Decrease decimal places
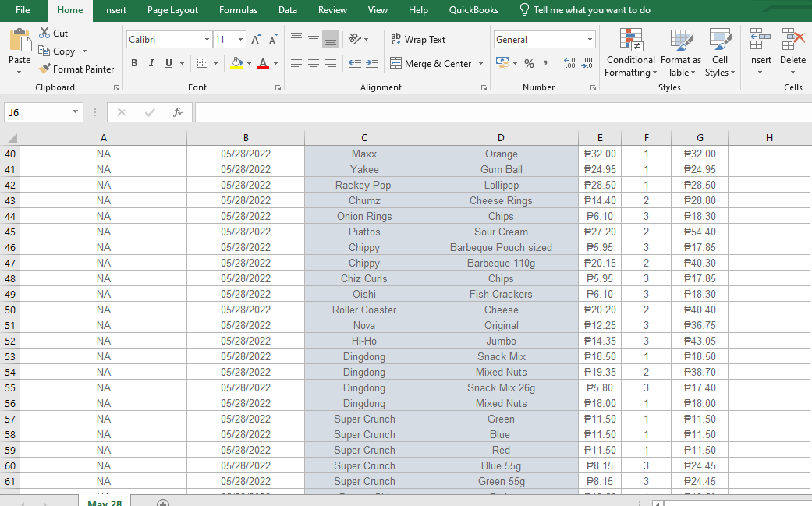812x506 pixels. [587, 63]
